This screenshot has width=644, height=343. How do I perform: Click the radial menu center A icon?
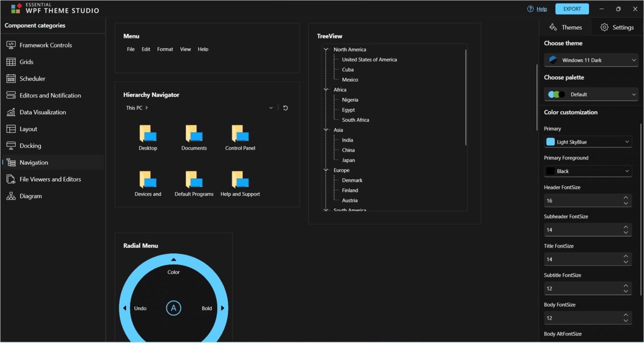pyautogui.click(x=174, y=308)
